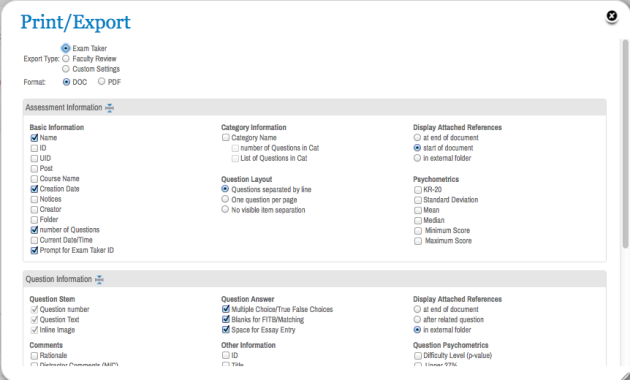
Task: Click the Psychometrics heading
Action: tap(436, 179)
